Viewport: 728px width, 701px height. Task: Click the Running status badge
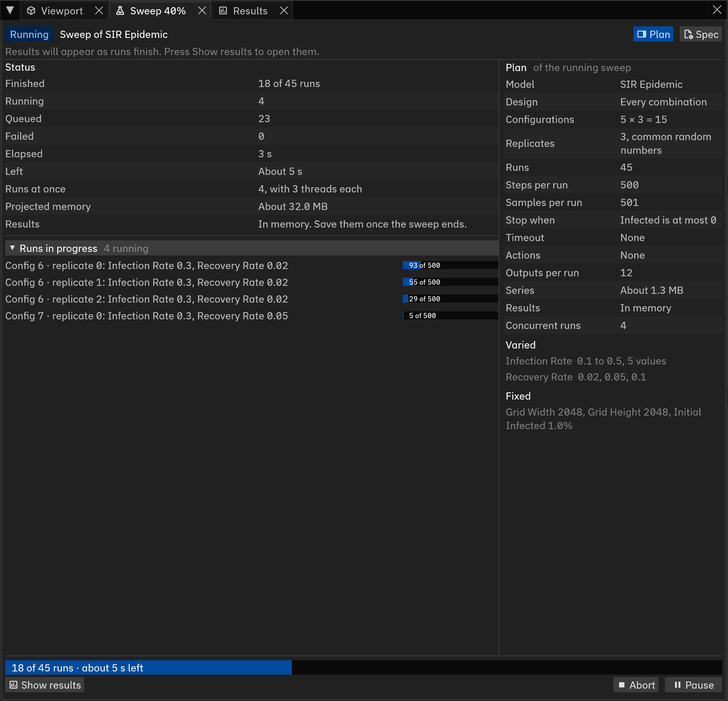[x=29, y=35]
